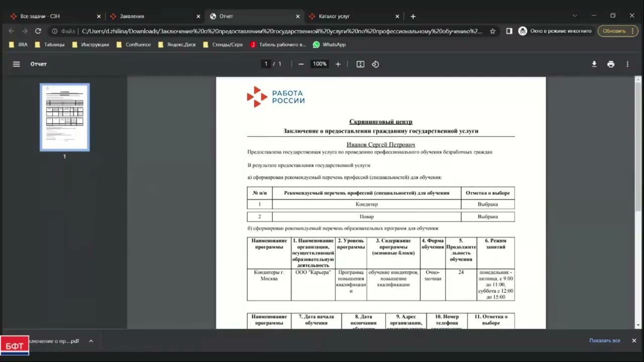The image size is (644, 362).
Task: Open the browser side panel
Action: (509, 31)
